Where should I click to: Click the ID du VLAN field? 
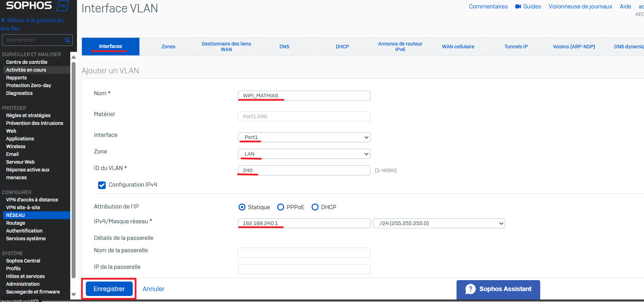[x=304, y=170]
